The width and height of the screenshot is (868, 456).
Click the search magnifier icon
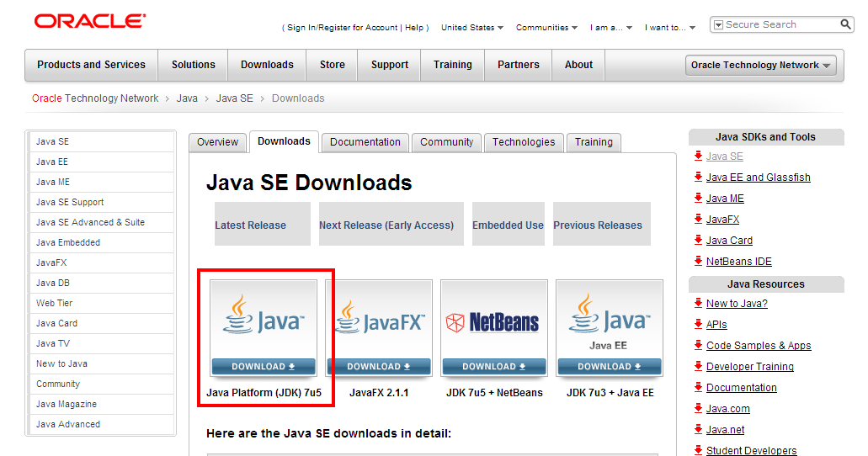coord(845,24)
